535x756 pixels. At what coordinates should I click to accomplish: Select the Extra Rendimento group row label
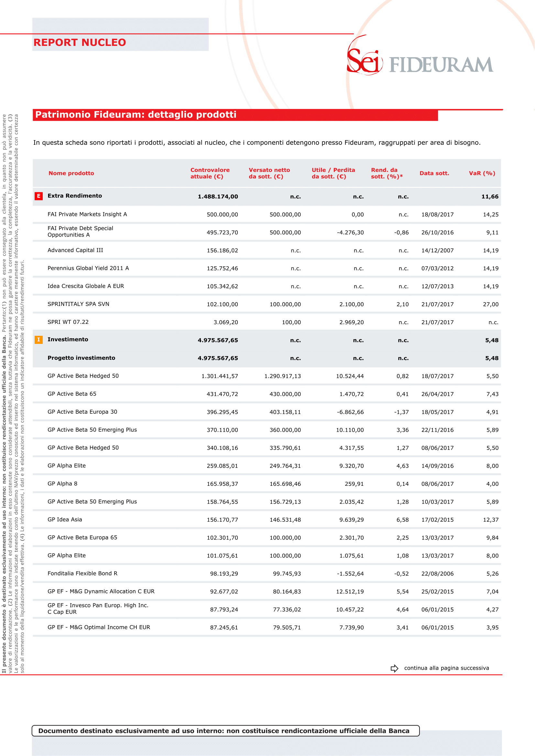(75, 196)
